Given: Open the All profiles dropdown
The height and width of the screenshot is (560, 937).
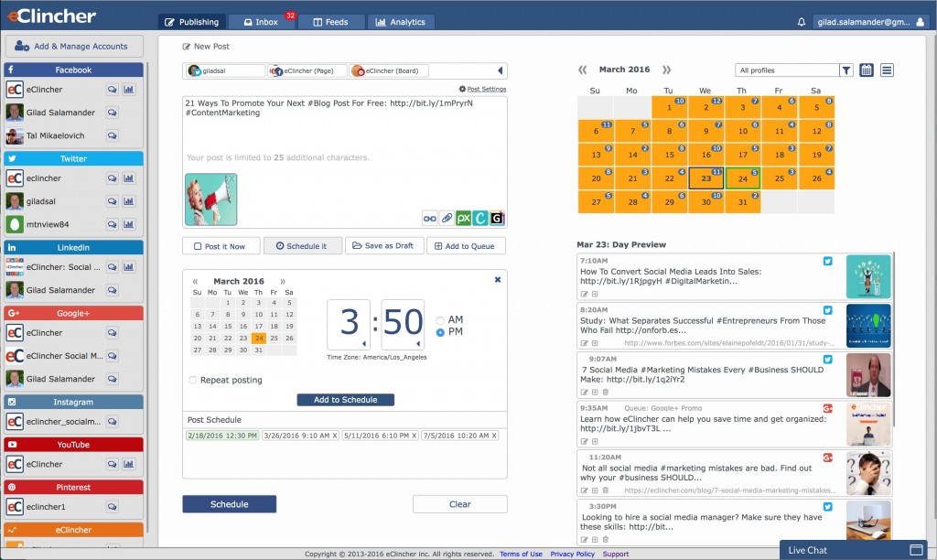Looking at the screenshot, I should point(786,70).
